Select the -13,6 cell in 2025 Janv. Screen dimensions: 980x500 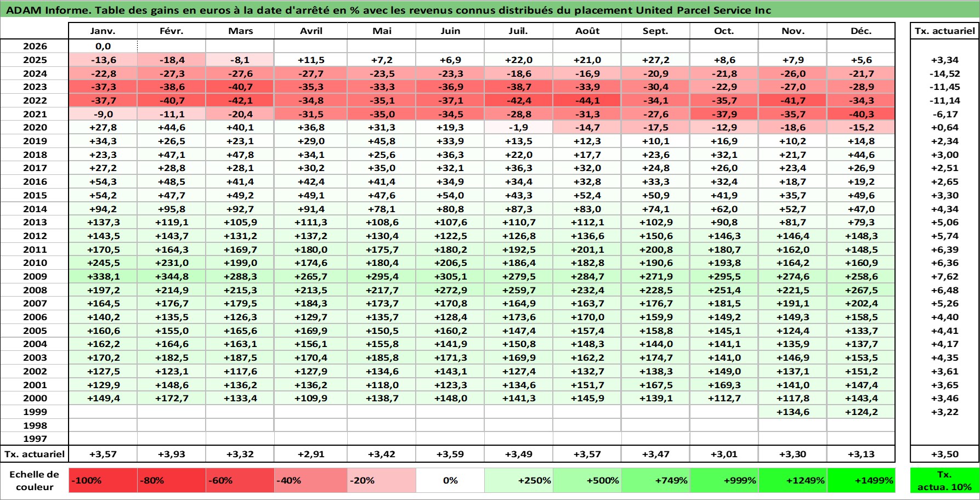pos(103,60)
